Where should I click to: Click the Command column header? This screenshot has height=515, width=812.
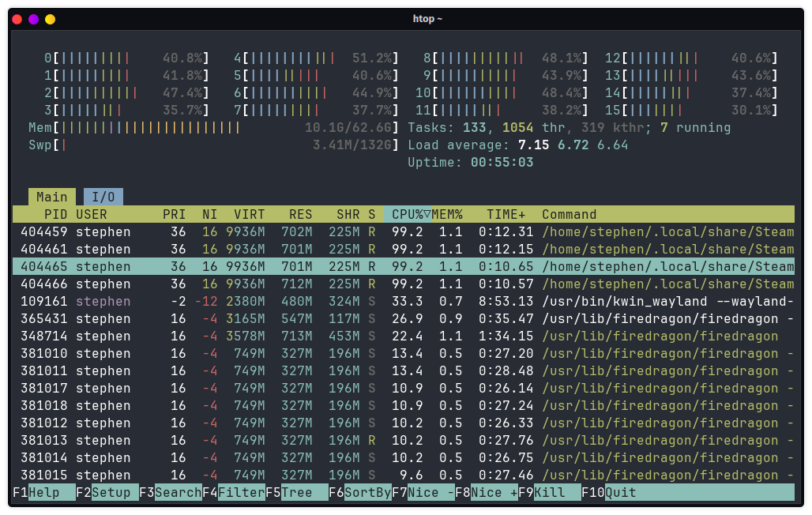(570, 215)
